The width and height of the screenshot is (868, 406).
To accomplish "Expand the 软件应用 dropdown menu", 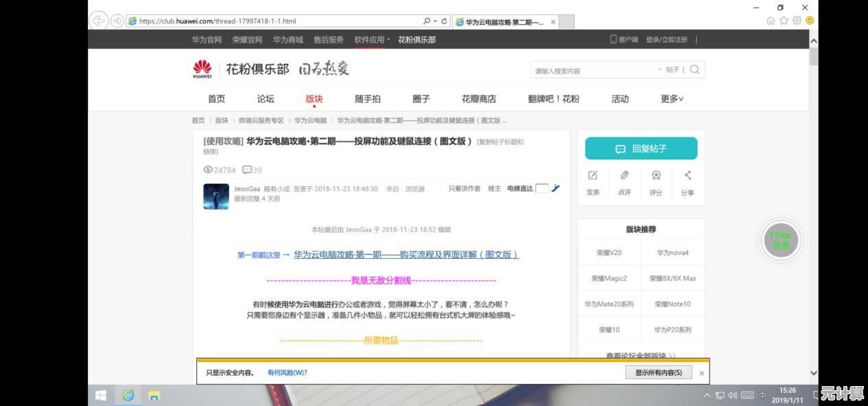I will click(372, 40).
